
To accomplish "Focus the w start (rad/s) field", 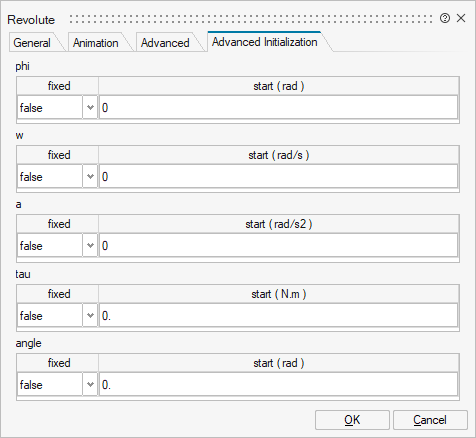I will [278, 176].
